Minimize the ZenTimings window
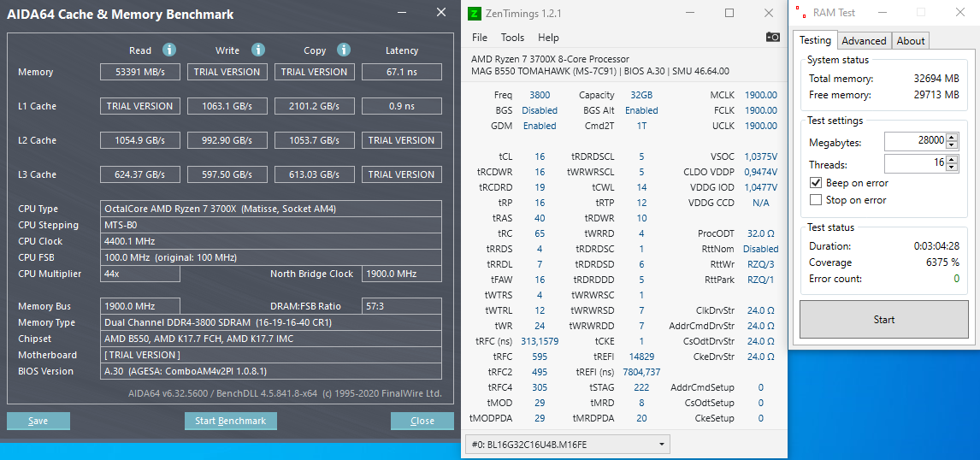The width and height of the screenshot is (980, 460). (690, 13)
